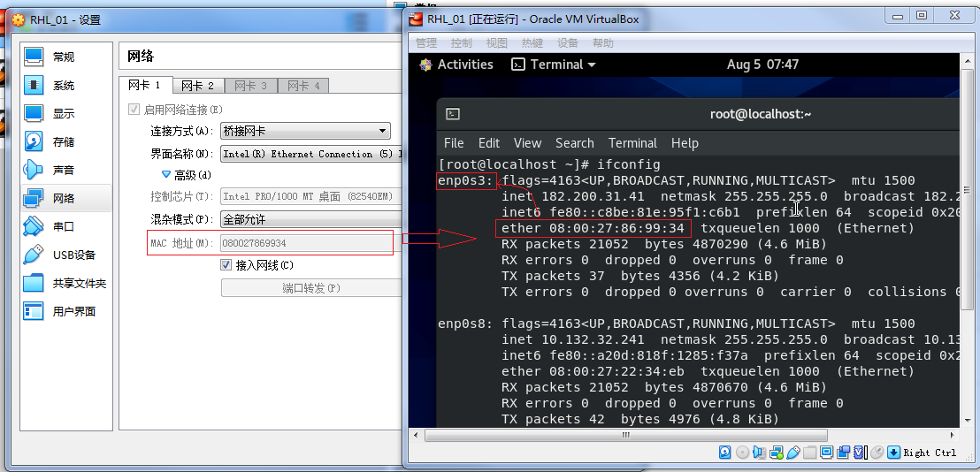Open the 串口 (Serial port) settings category
Image resolution: width=980 pixels, height=472 pixels.
pyautogui.click(x=65, y=226)
